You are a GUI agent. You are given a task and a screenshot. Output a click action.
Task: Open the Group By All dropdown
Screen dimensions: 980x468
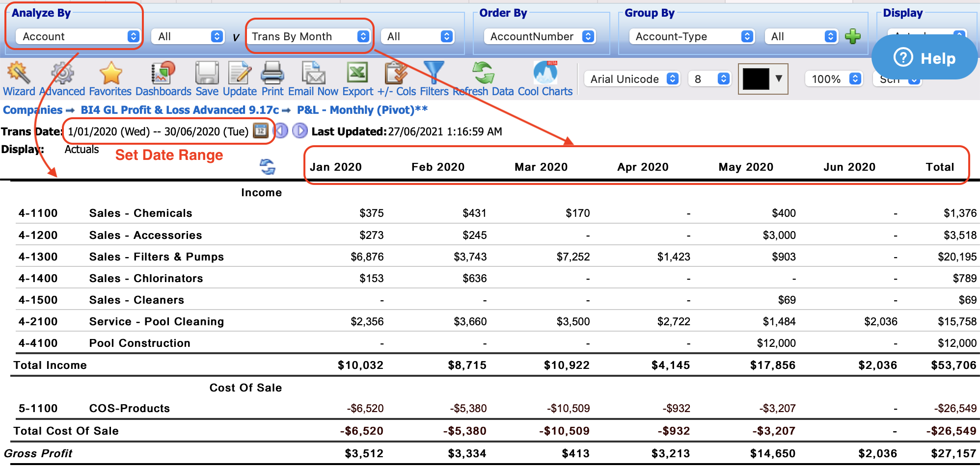coord(801,36)
